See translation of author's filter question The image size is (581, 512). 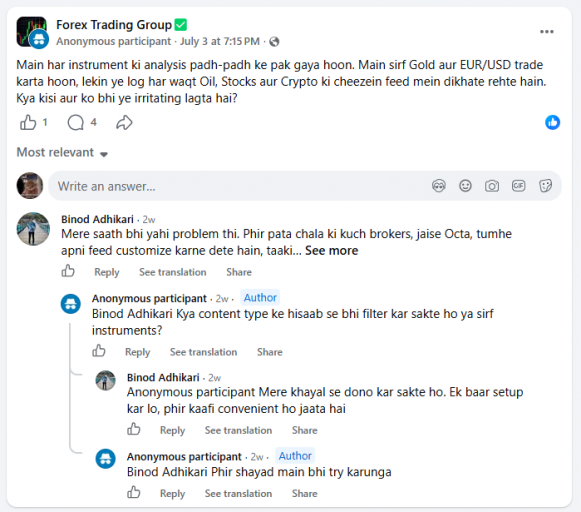(x=203, y=352)
